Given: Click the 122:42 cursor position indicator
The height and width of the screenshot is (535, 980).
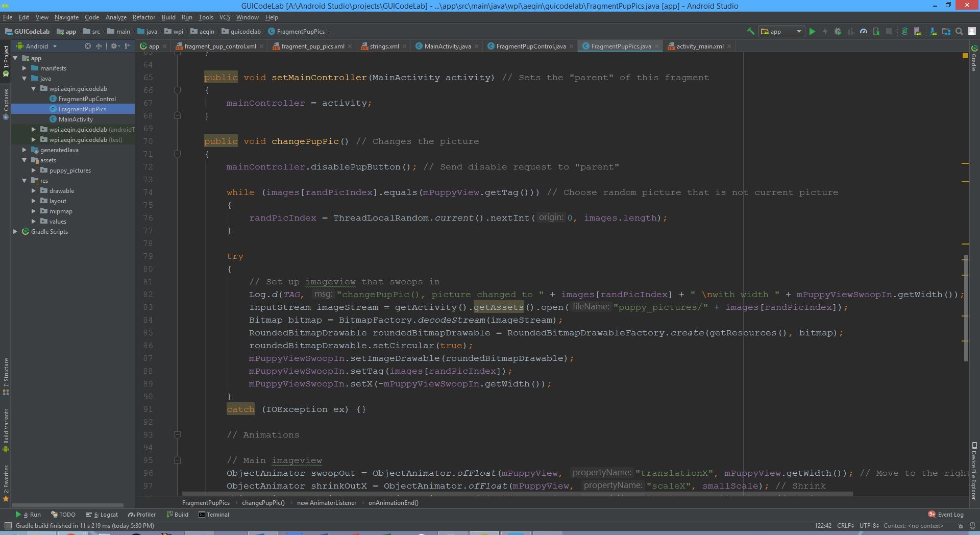Looking at the screenshot, I should (823, 525).
